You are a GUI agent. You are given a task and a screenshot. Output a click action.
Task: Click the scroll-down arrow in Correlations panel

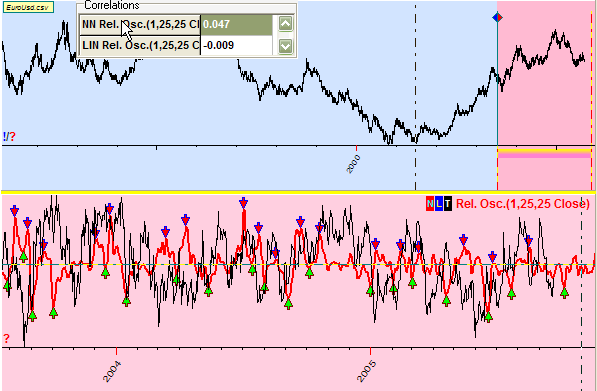(286, 46)
